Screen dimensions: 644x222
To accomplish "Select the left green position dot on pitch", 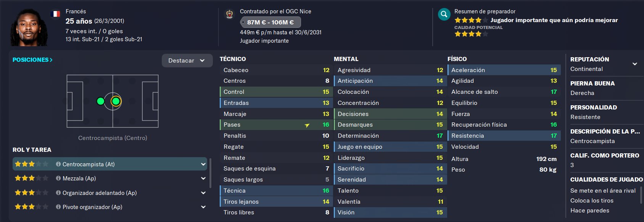I will 100,101.
